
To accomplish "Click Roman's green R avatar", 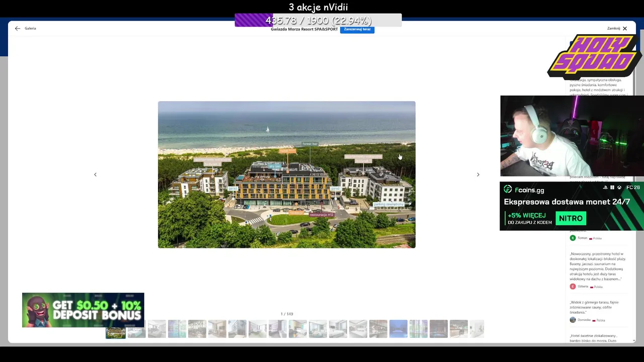I will pyautogui.click(x=573, y=238).
